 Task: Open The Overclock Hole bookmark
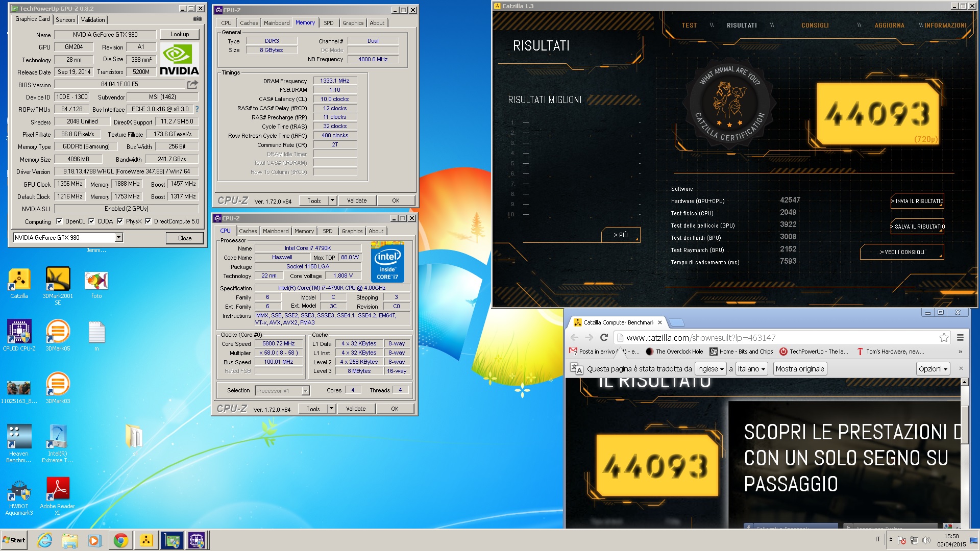click(x=674, y=352)
